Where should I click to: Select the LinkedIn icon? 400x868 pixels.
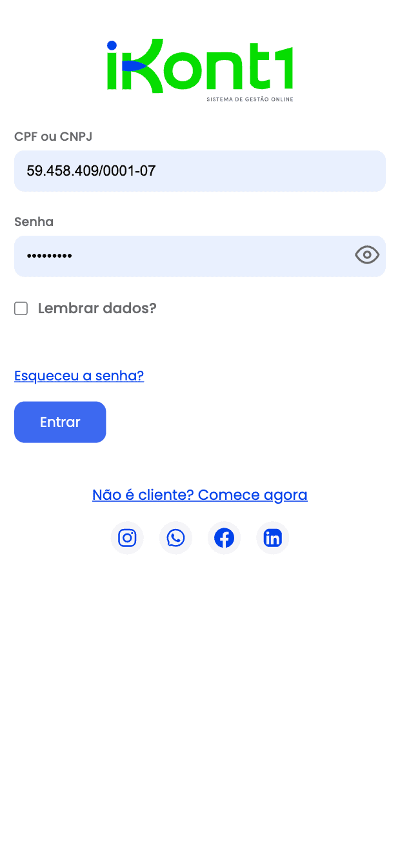pyautogui.click(x=272, y=537)
